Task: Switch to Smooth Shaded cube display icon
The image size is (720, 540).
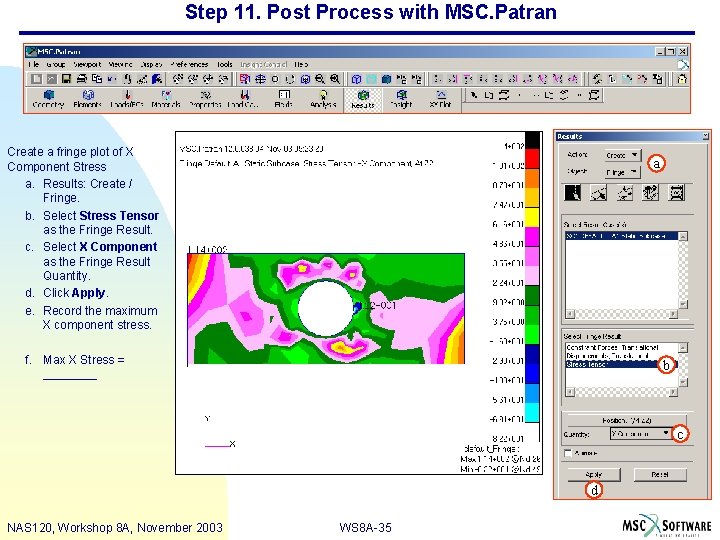Action: 387,79
